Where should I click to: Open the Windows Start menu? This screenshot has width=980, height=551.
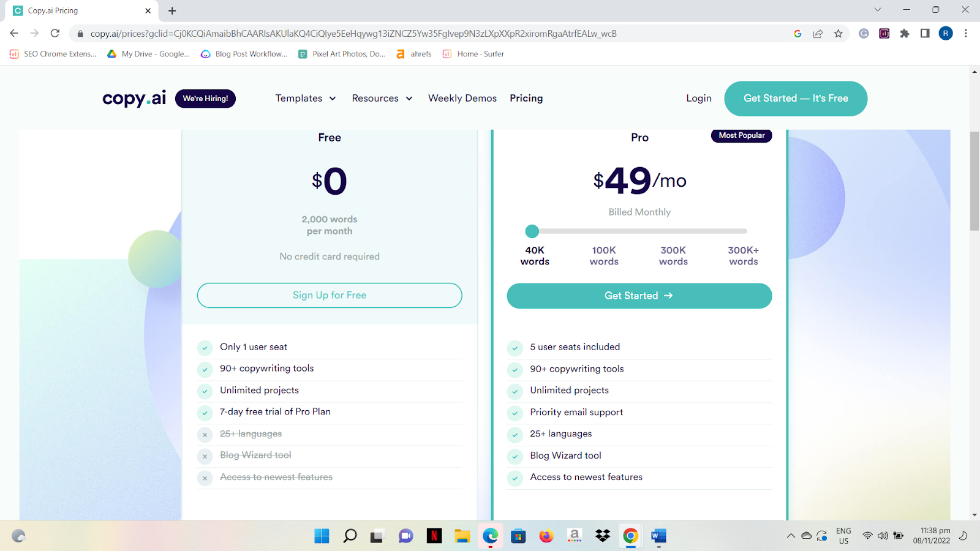[x=322, y=536]
